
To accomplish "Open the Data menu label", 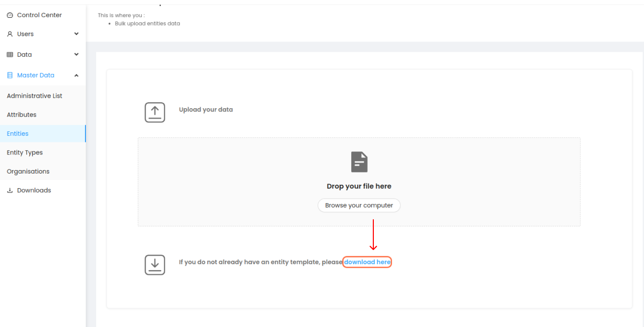I will point(24,55).
